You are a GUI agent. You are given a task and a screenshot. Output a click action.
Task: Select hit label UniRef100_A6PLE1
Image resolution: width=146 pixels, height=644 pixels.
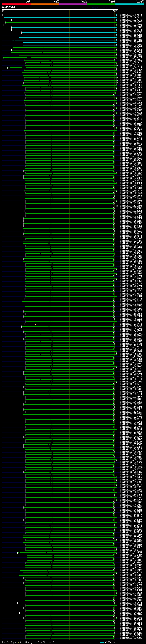(131, 85)
